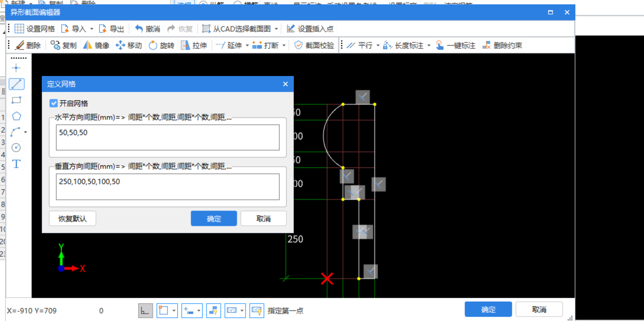Select the circle drawing tool in left sidebar

[x=16, y=148]
